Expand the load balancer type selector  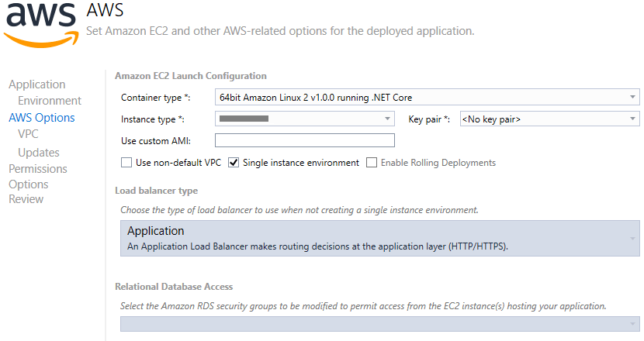click(380, 238)
